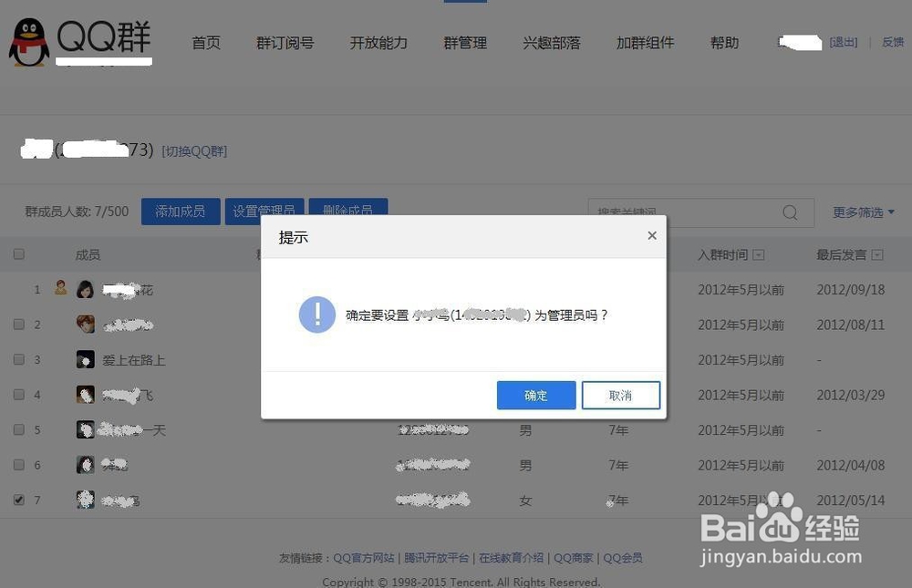Open the 更多筛选 dropdown
This screenshot has height=588, width=912.
863,212
